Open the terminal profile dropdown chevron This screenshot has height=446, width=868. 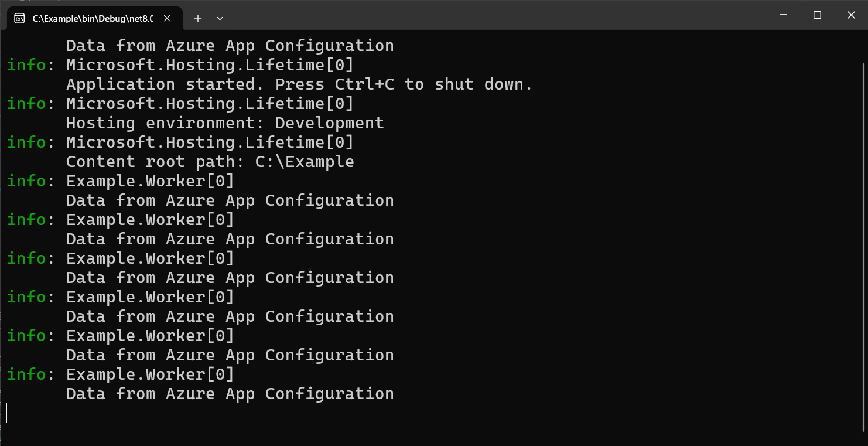[x=220, y=18]
